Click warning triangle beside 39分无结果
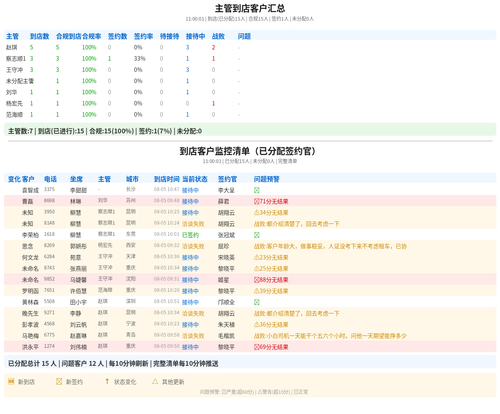The image size is (500, 414). click(x=257, y=291)
